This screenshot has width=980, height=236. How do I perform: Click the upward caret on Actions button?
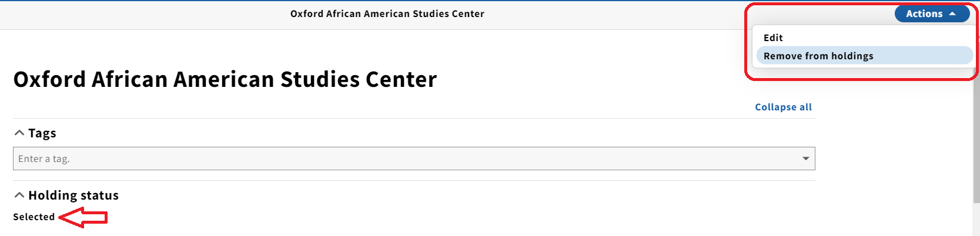point(952,14)
